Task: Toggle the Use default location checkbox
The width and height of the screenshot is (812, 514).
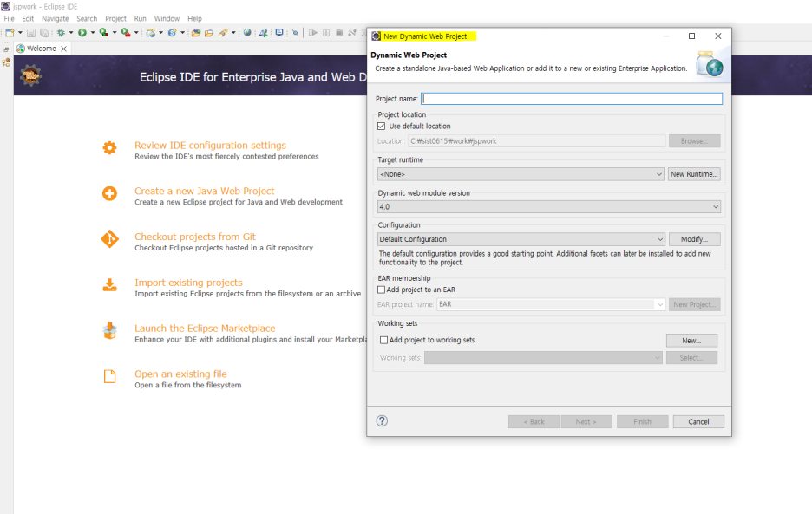Action: click(x=381, y=127)
